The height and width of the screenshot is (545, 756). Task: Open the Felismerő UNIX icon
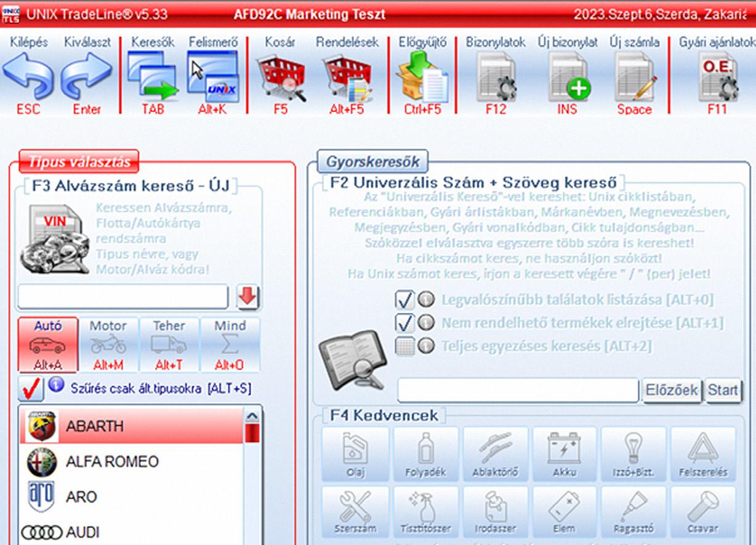212,77
